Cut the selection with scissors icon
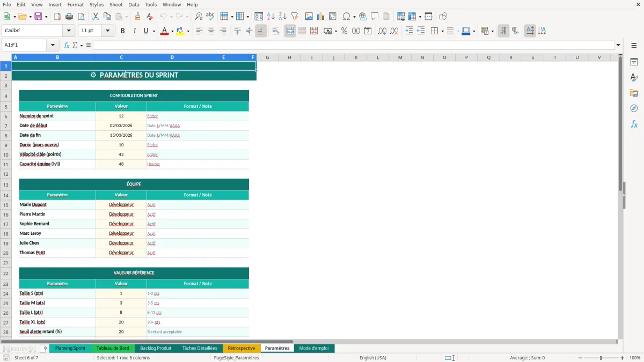644x362 pixels. point(96,17)
